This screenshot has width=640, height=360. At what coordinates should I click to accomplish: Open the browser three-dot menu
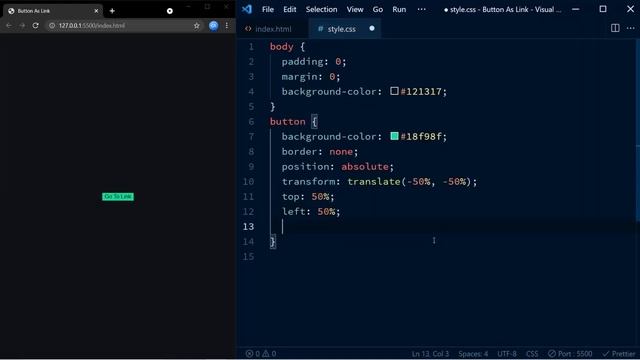[227, 26]
